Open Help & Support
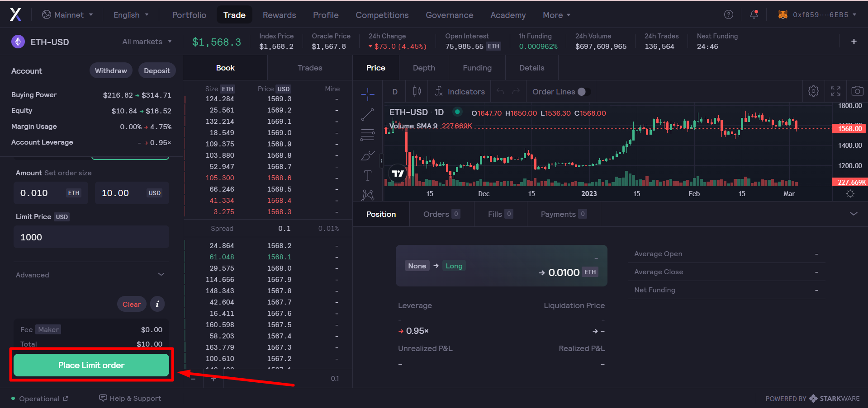The width and height of the screenshot is (868, 408). pos(130,398)
